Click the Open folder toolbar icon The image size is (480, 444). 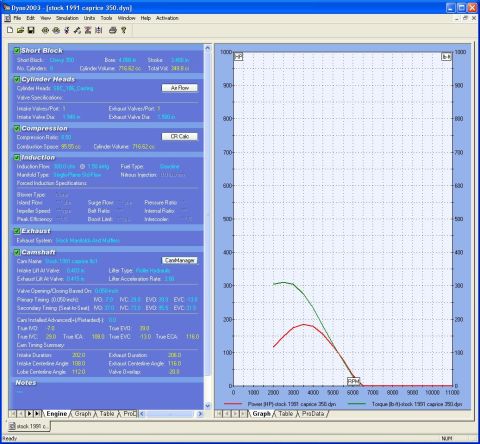[x=21, y=30]
